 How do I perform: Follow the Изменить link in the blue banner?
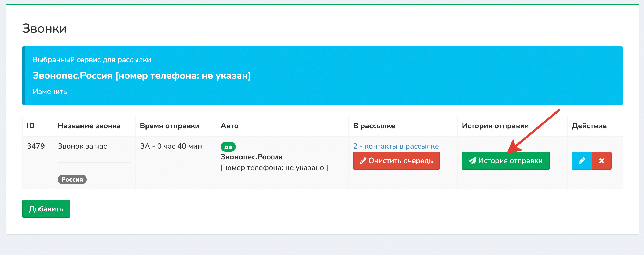50,92
